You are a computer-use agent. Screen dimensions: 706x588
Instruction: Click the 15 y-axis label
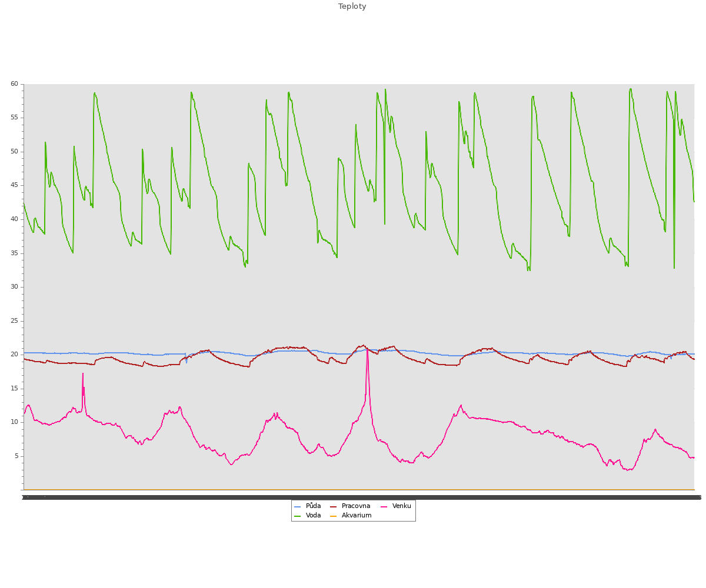14,389
